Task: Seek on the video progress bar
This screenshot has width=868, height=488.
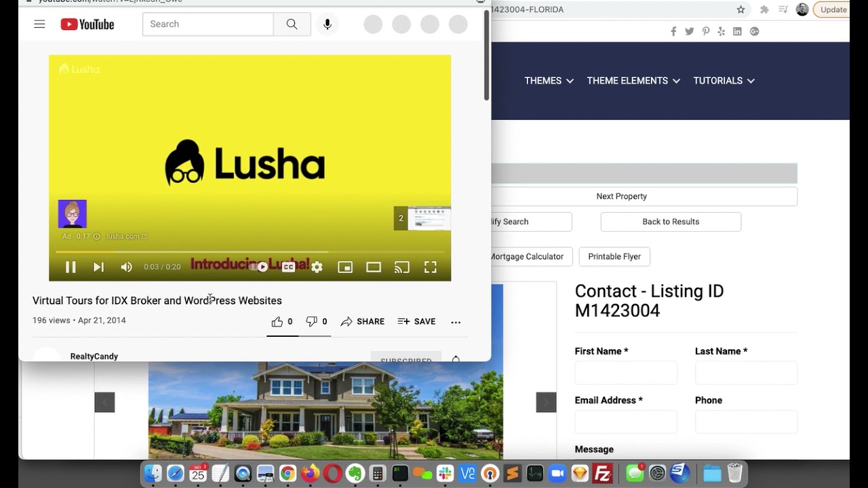Action: click(x=250, y=251)
